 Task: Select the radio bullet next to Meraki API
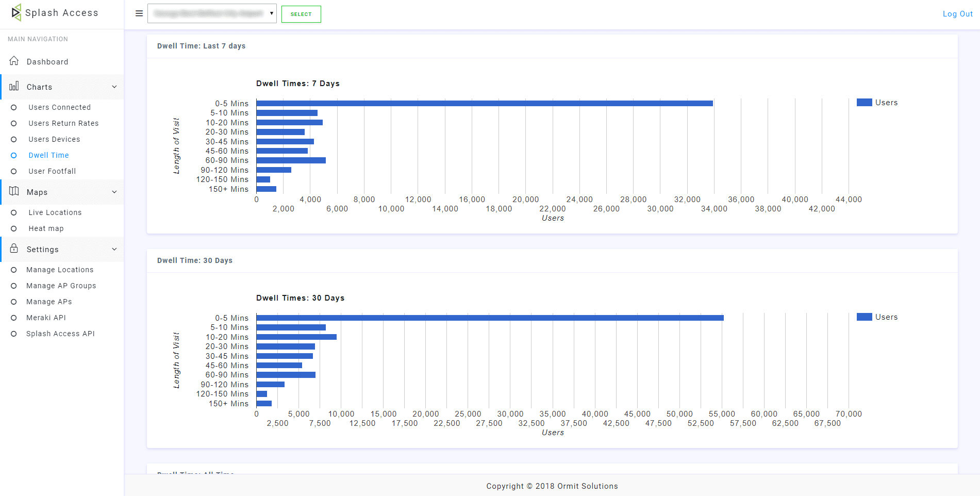point(14,318)
